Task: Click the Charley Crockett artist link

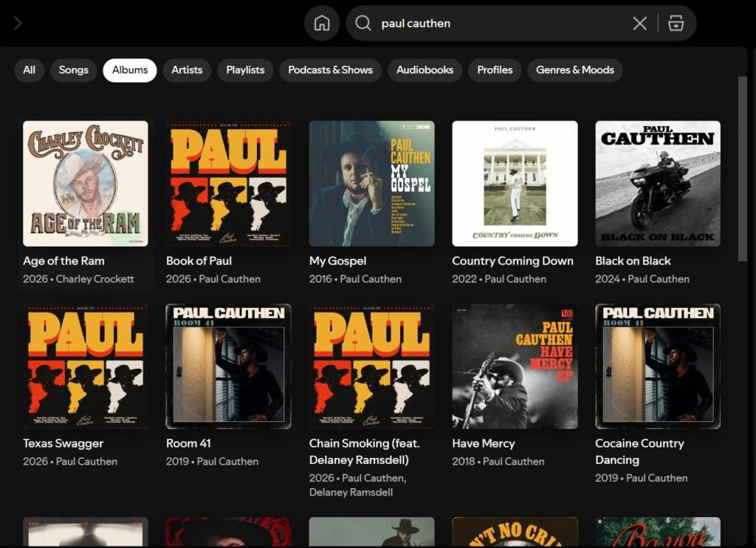Action: (x=95, y=279)
